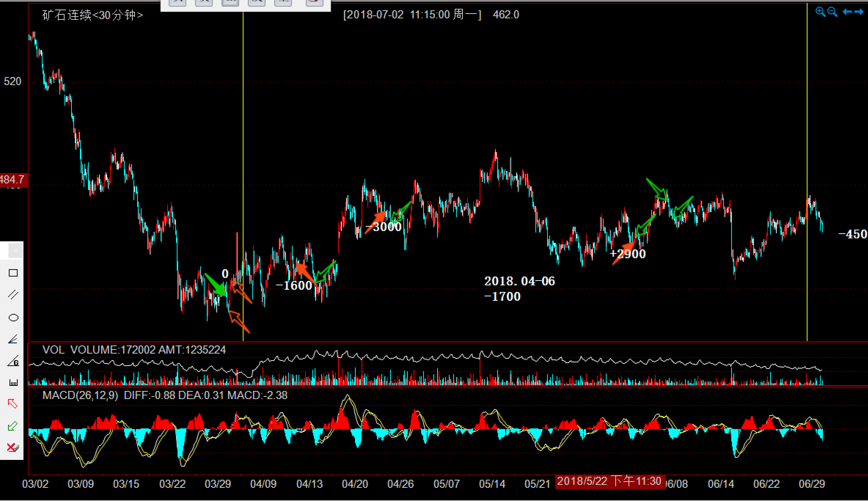Viewport: 868px width, 501px height.
Task: Click the highlighted 2018/5/22 time label
Action: tap(609, 481)
